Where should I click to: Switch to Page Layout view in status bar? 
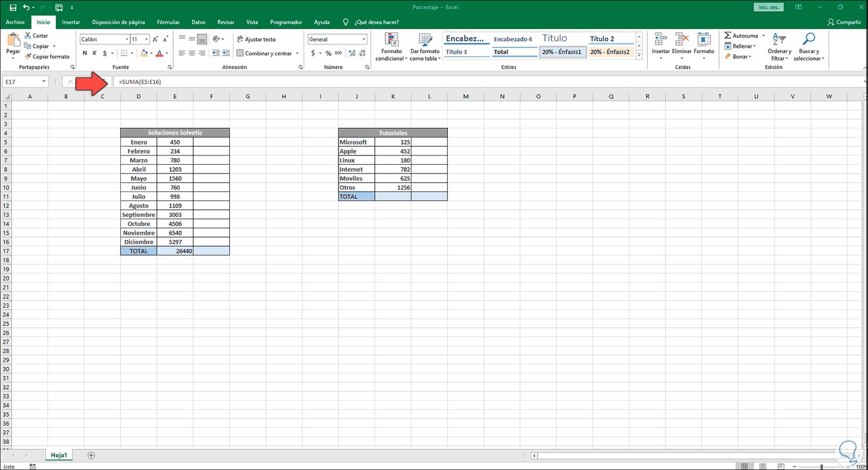pyautogui.click(x=763, y=466)
